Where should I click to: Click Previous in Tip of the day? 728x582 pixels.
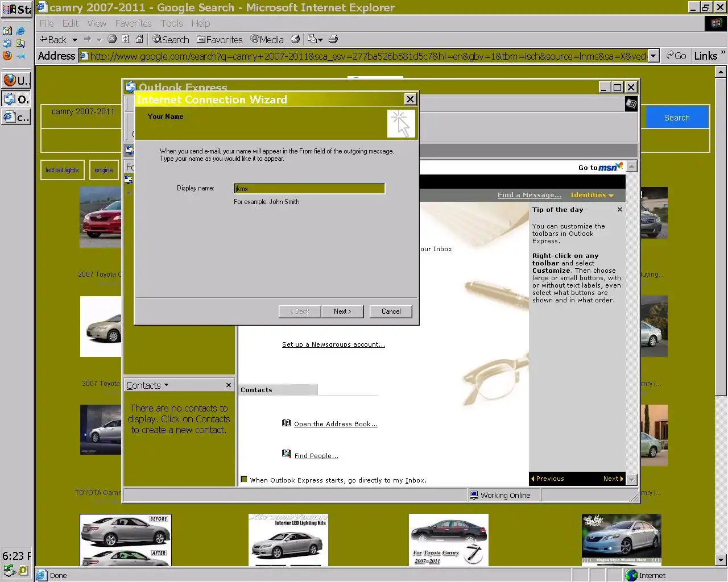pos(548,479)
